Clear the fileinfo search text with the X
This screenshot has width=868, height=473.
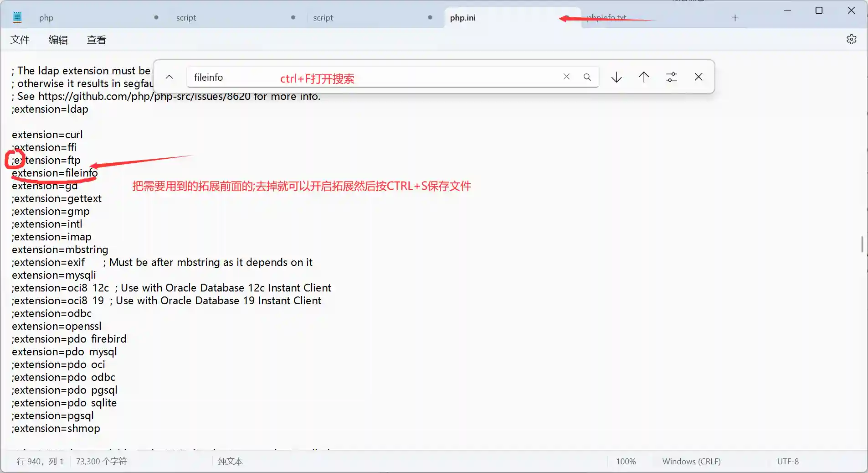point(566,77)
